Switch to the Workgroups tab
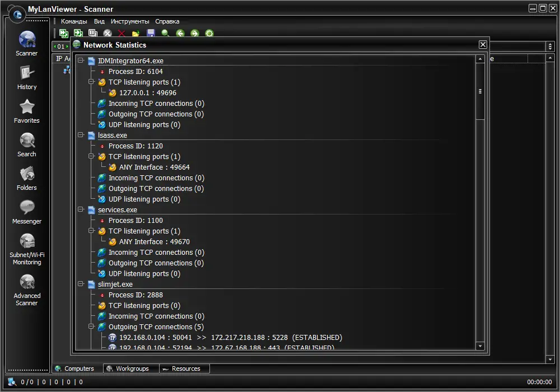 click(131, 368)
